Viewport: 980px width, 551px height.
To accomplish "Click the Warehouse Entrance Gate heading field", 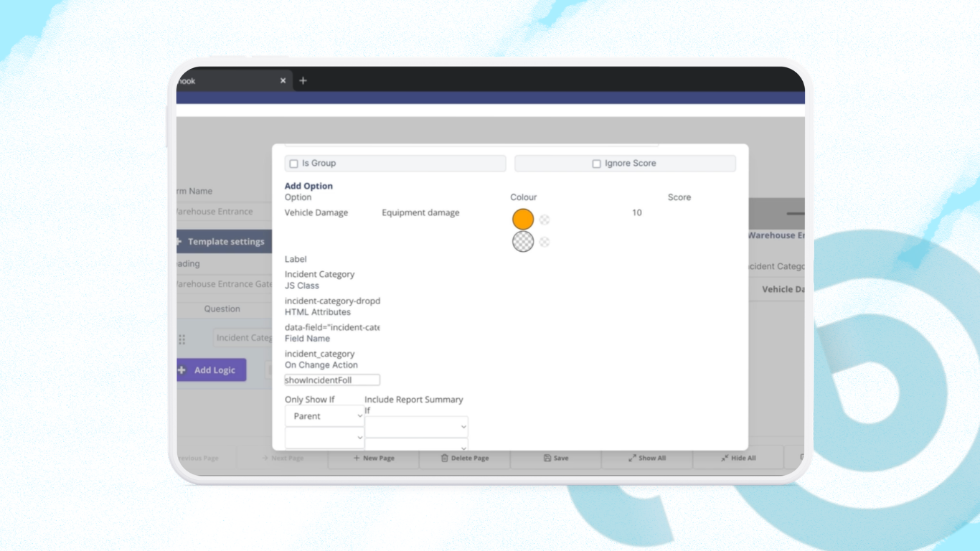I will pos(225,284).
